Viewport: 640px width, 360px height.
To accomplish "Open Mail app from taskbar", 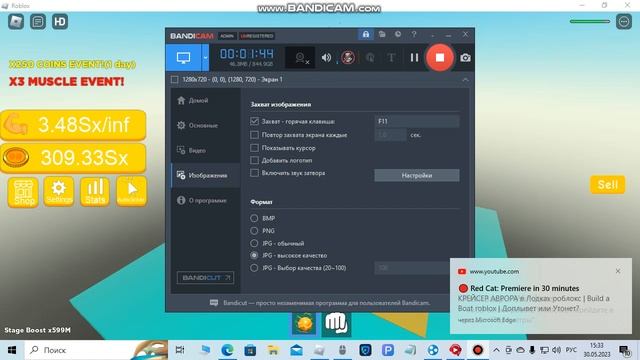I will point(296,350).
